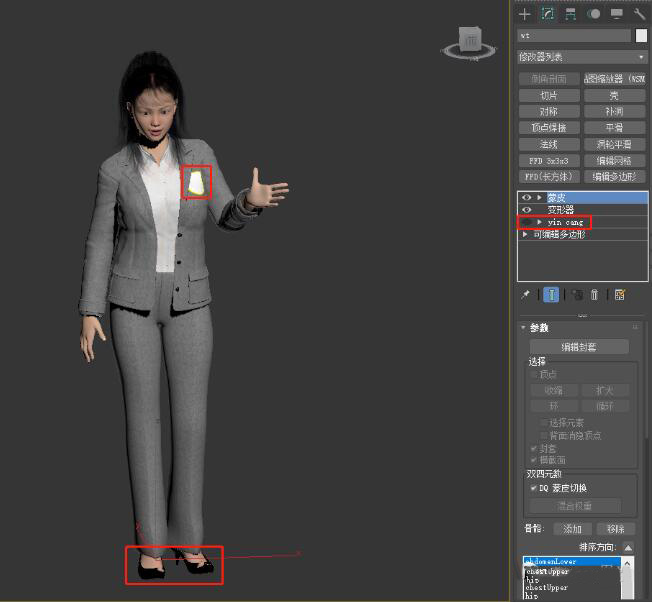Toggle visibility eye of 变形器 modifier
This screenshot has height=602, width=652.
[x=526, y=210]
